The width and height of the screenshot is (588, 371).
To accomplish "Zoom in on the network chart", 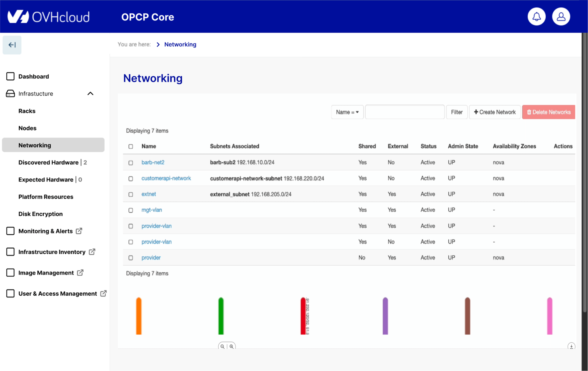I will click(x=231, y=346).
